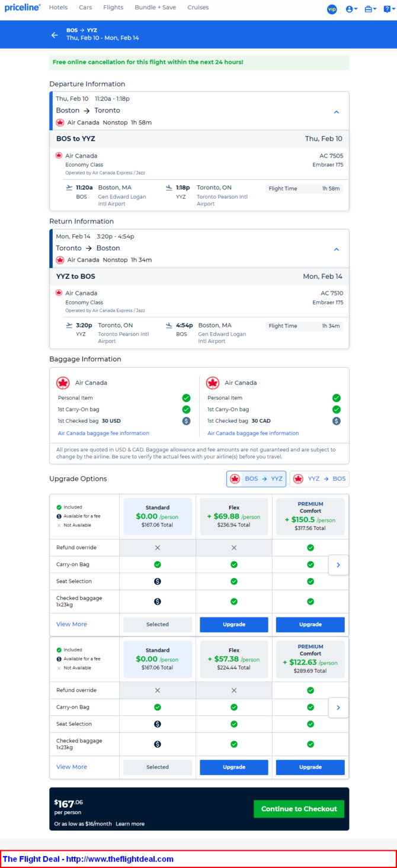
Task: Click Checked baggage fee icon in first table
Action: (158, 602)
